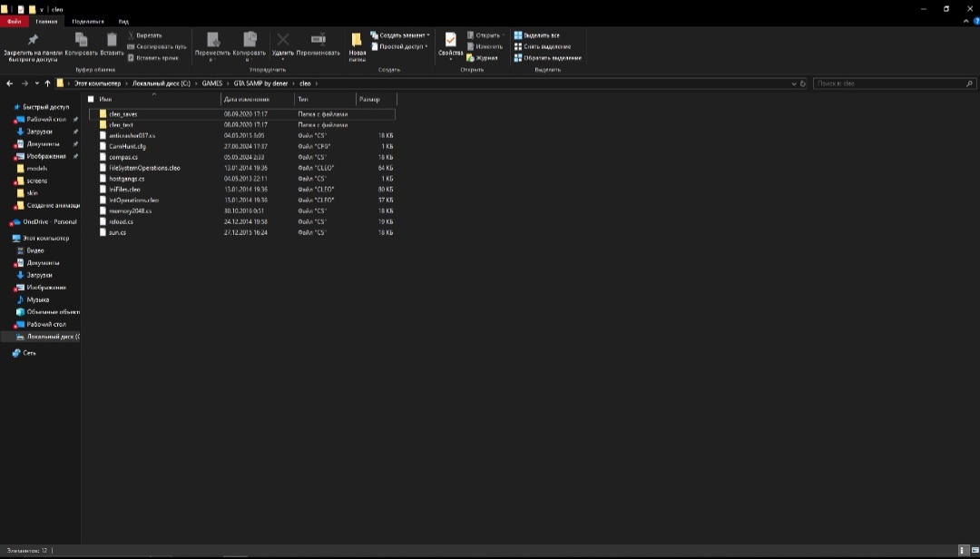Click the Свойства (Properties) icon
This screenshot has width=980, height=559.
(x=450, y=41)
